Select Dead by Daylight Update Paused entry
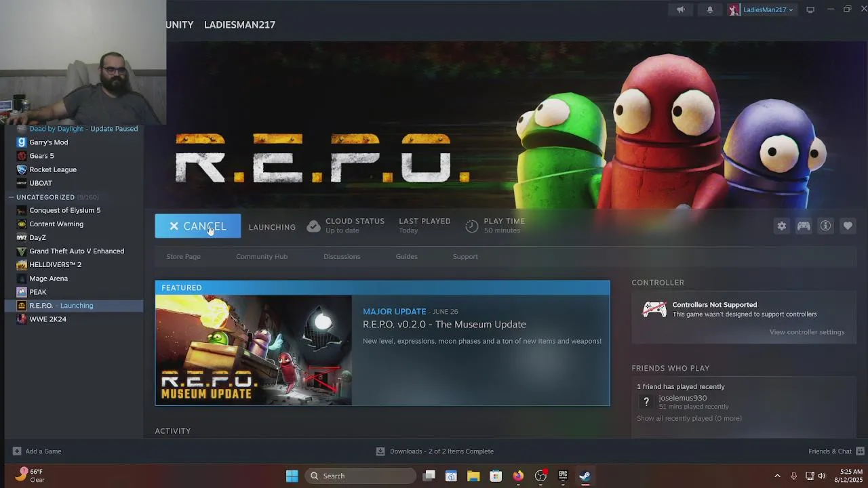The width and height of the screenshot is (868, 488). 83,129
